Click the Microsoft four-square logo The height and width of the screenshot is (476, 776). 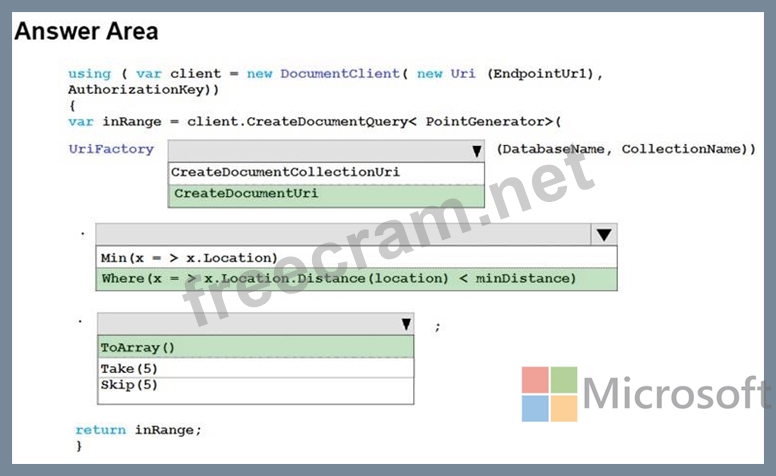(x=549, y=394)
